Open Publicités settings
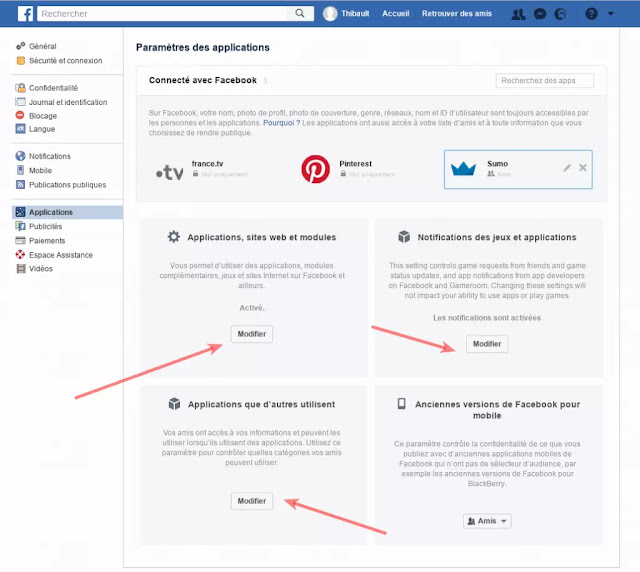640x572 pixels. [x=45, y=226]
